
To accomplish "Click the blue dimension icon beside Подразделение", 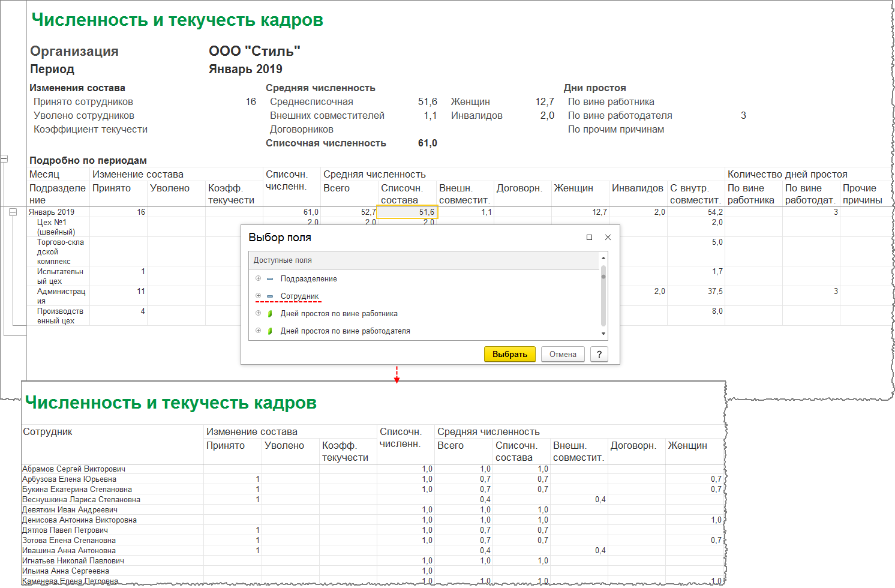I will (x=270, y=279).
